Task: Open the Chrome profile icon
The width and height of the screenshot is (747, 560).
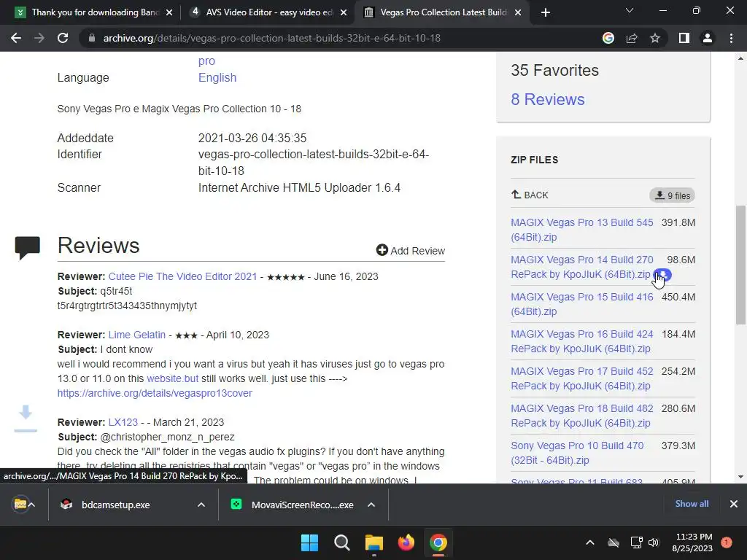Action: pyautogui.click(x=708, y=38)
